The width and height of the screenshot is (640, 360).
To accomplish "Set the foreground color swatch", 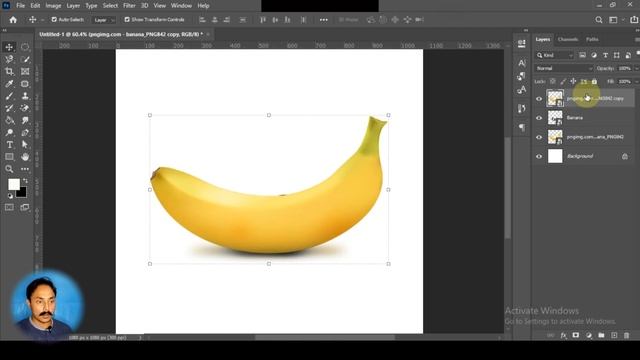I will point(14,184).
